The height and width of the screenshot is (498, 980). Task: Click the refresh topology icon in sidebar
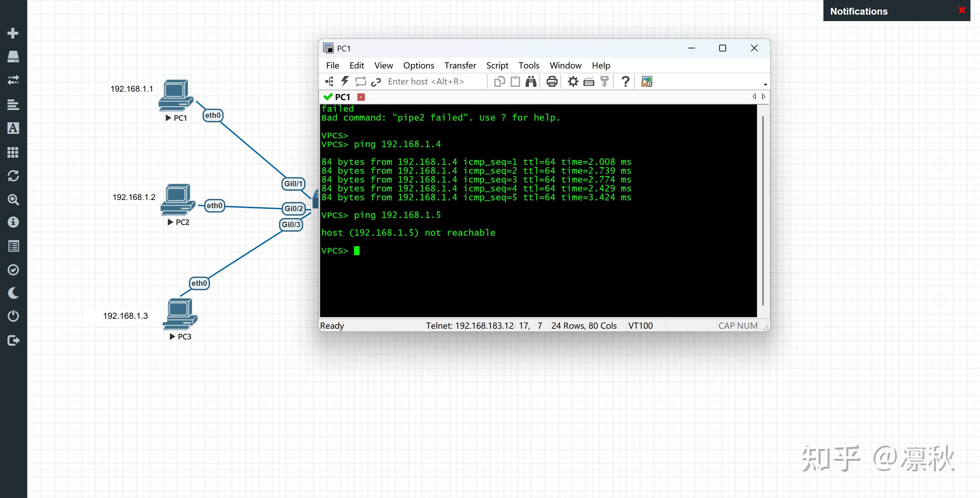pyautogui.click(x=13, y=175)
